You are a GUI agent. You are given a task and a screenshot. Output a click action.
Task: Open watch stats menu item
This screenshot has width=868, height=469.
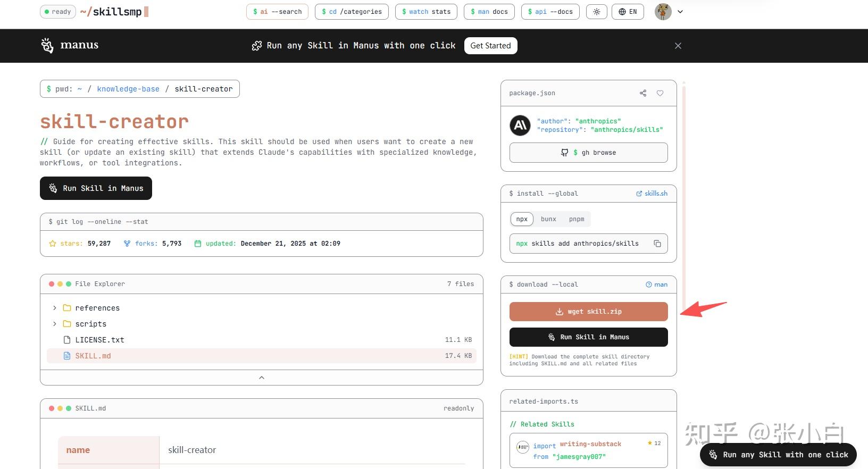(426, 12)
